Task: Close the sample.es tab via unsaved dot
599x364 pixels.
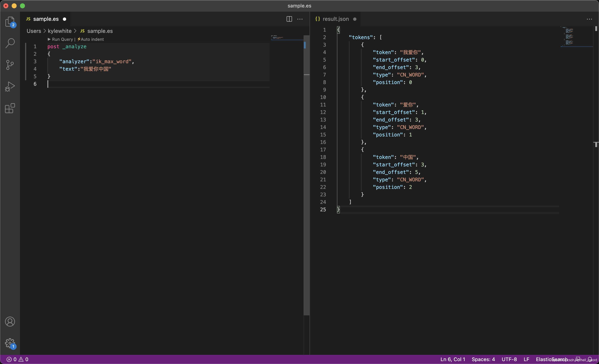Action: coord(64,19)
